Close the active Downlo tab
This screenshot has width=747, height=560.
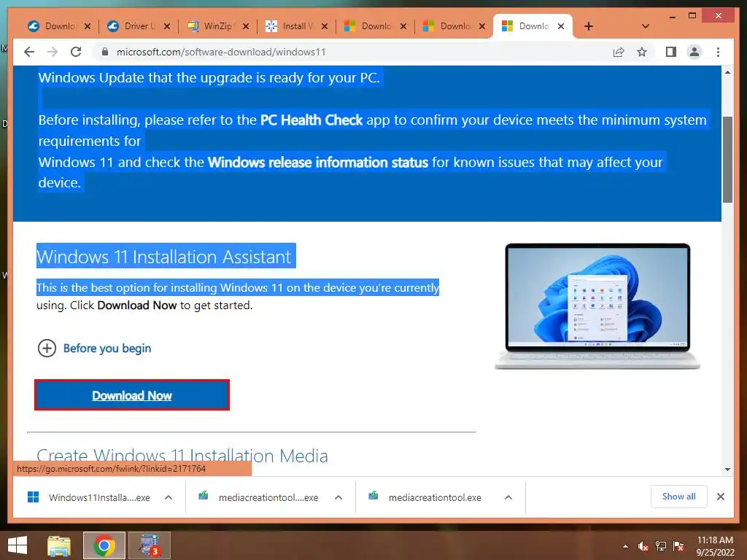tap(561, 26)
